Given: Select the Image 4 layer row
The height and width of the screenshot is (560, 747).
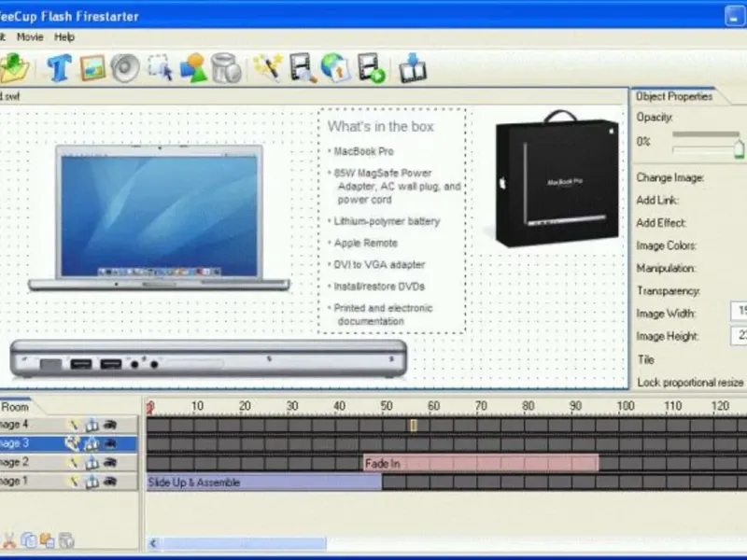Looking at the screenshot, I should [x=68, y=425].
